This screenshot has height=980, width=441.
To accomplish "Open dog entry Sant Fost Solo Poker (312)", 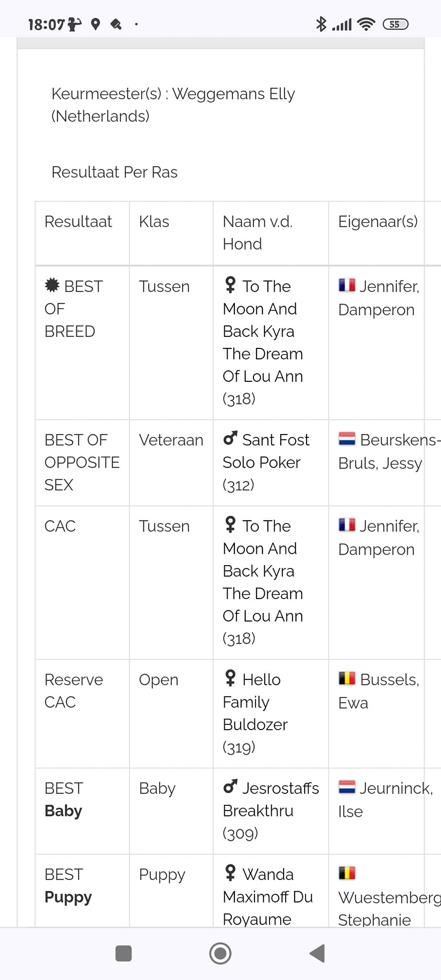I will point(266,462).
